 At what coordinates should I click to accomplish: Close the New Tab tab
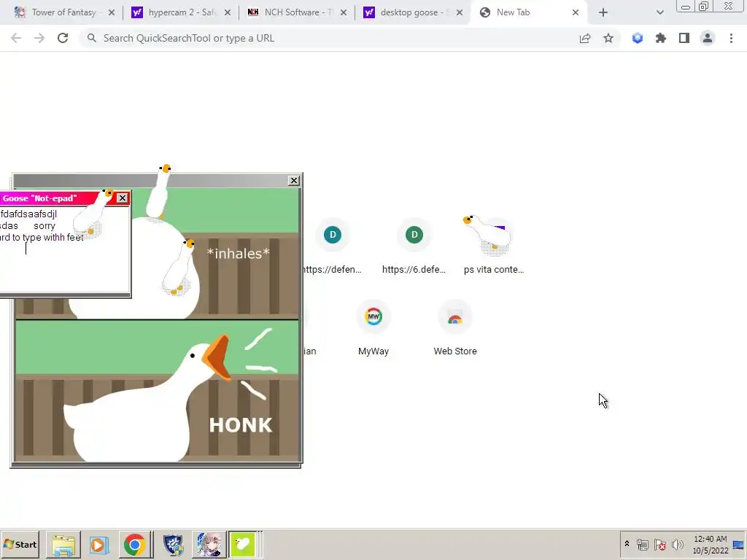576,13
